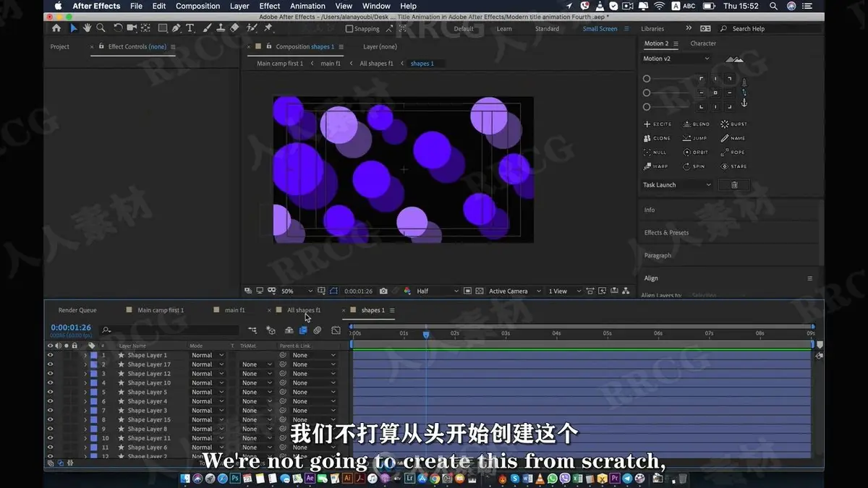Click the Draft 3D icon in timeline
This screenshot has height=488, width=868.
coord(271,330)
